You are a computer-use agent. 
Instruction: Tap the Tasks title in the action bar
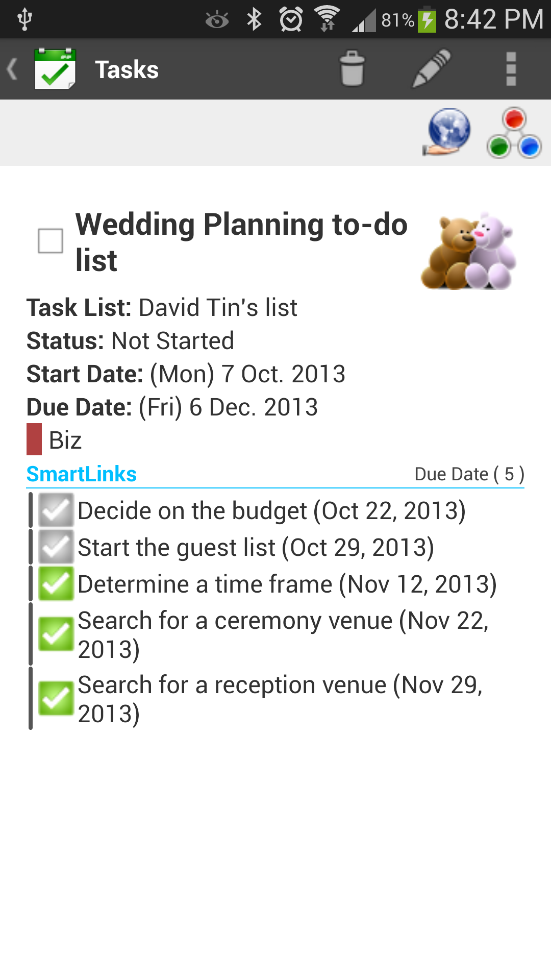pos(127,69)
